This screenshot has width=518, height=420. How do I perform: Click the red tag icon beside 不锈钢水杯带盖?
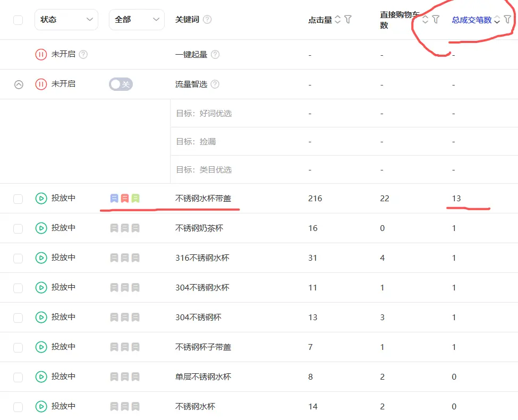point(125,198)
